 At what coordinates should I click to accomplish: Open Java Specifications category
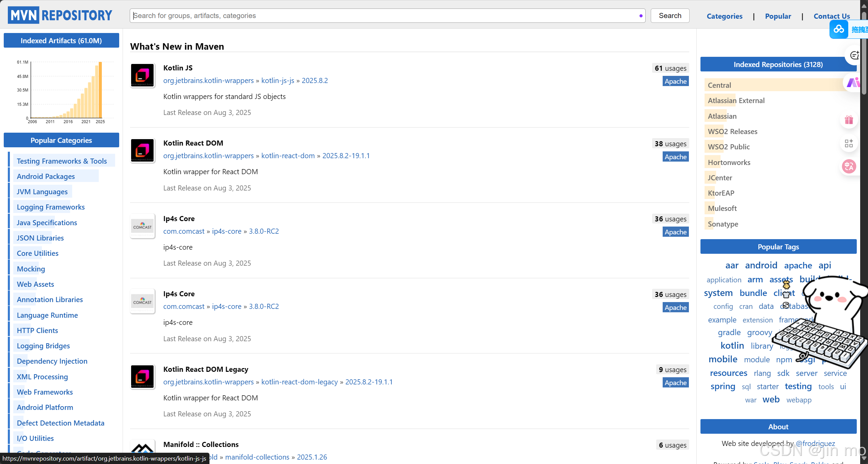pyautogui.click(x=47, y=222)
